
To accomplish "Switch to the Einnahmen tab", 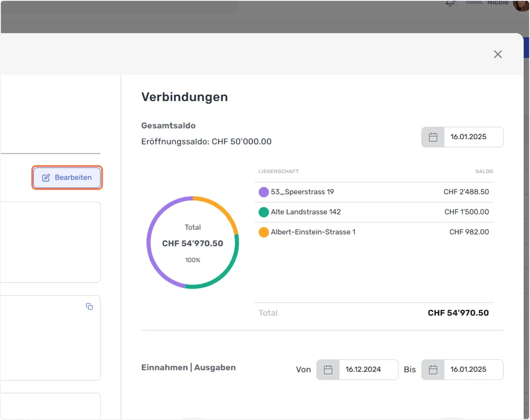I will 164,367.
